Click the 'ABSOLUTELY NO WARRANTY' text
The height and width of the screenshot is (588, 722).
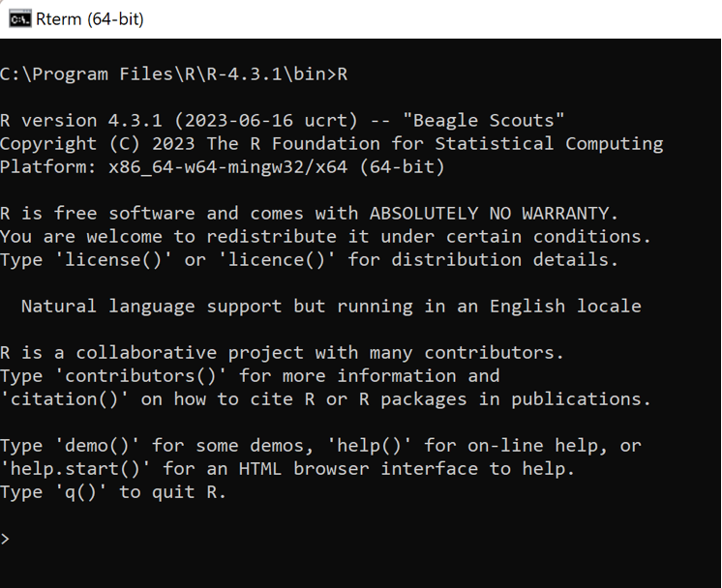[x=494, y=214]
